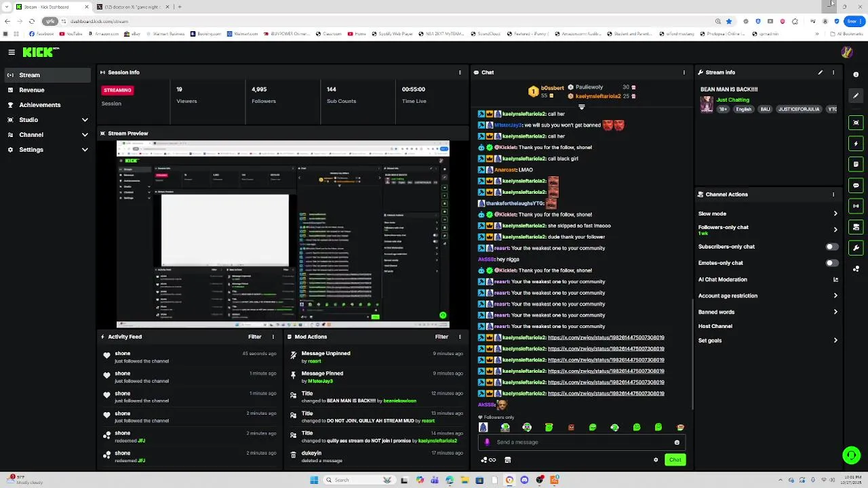Click the green support headset button
868x488 pixels.
pyautogui.click(x=851, y=455)
